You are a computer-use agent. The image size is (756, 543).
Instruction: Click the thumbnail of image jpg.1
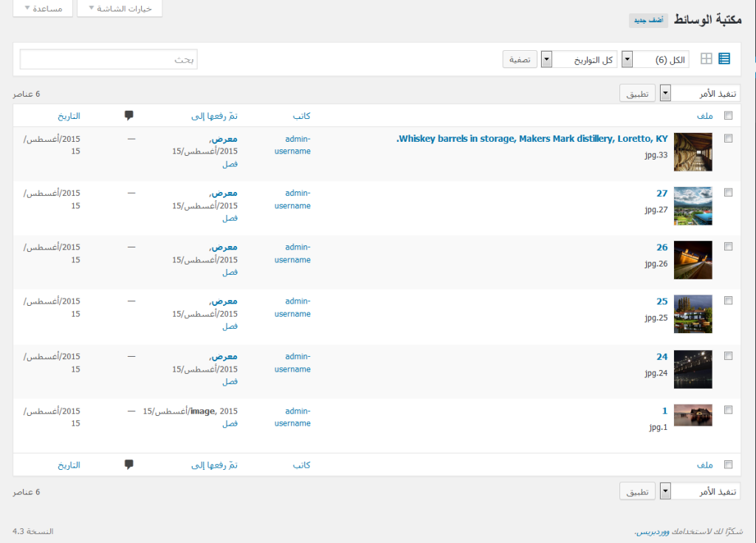pos(693,415)
